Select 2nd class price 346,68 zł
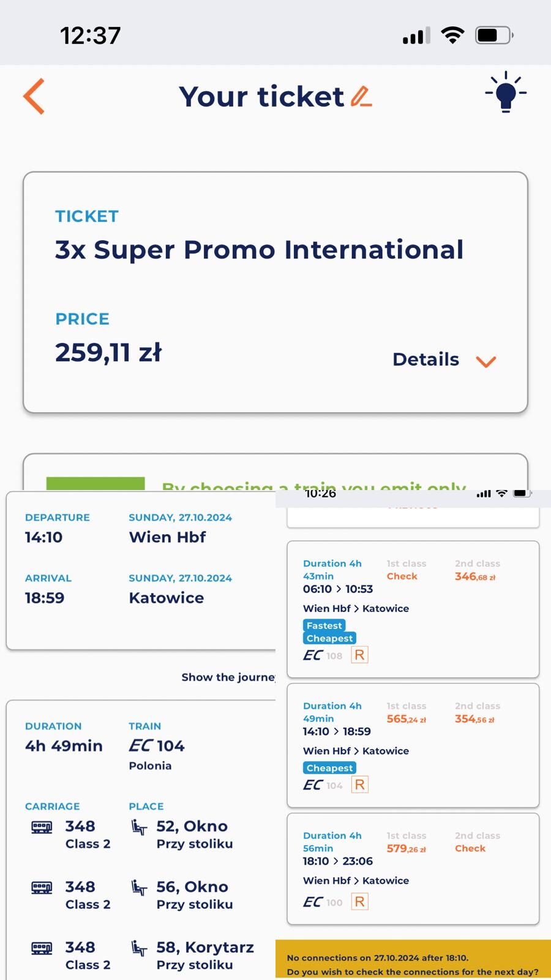This screenshot has width=551, height=980. [475, 576]
